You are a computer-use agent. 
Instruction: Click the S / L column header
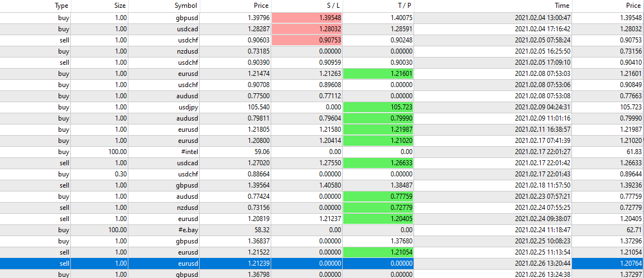click(x=307, y=6)
